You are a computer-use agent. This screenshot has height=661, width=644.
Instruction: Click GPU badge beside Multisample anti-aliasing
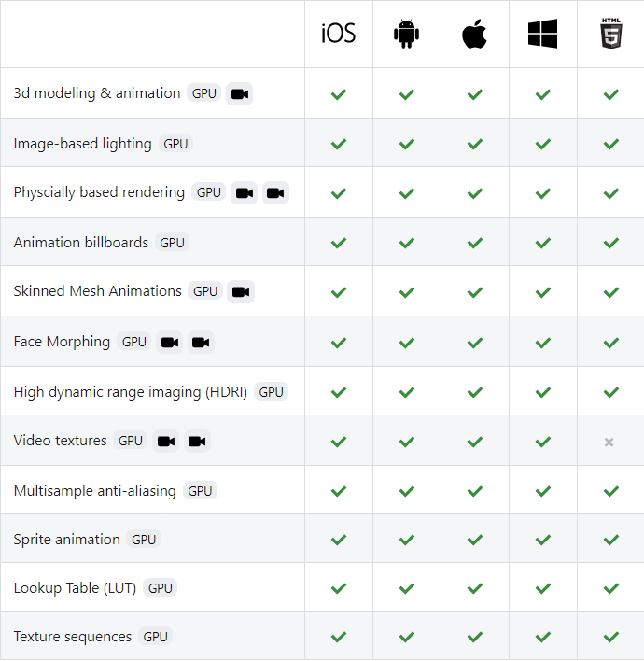(200, 491)
